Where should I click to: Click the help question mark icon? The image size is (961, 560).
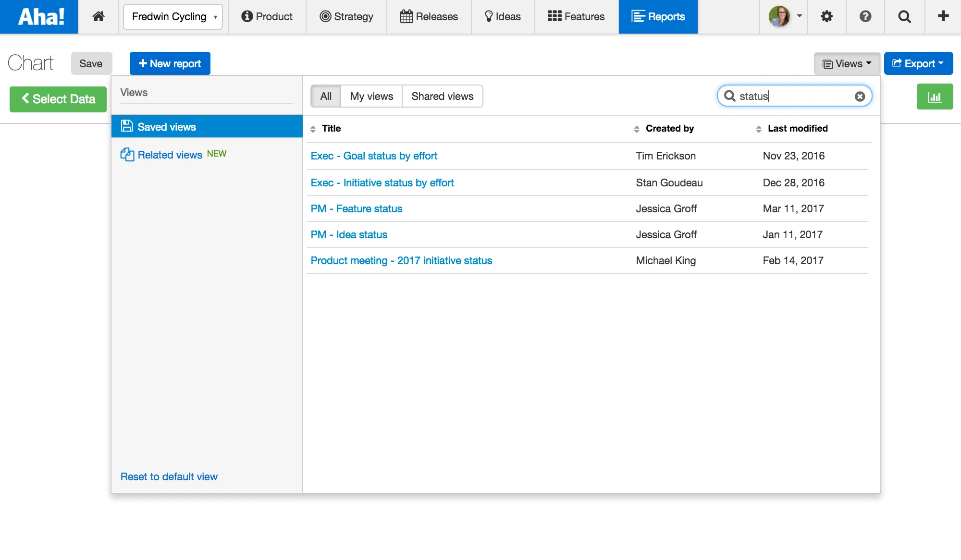click(x=865, y=16)
